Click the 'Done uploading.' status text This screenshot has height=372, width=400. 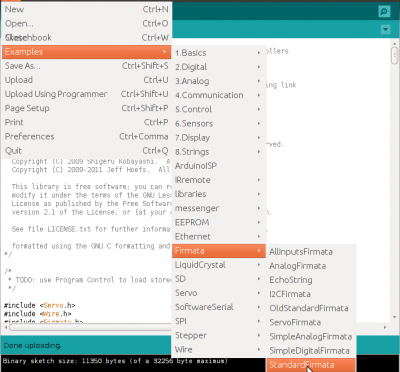tap(32, 345)
